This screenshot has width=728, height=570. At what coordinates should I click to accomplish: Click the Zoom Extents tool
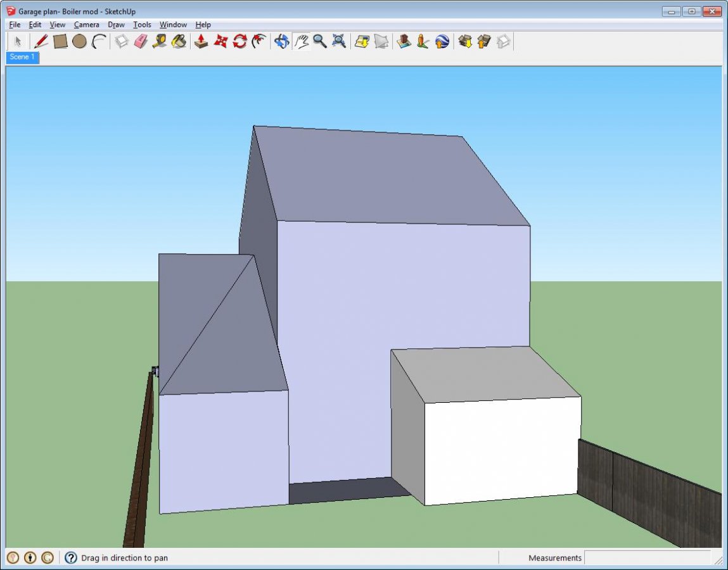340,42
